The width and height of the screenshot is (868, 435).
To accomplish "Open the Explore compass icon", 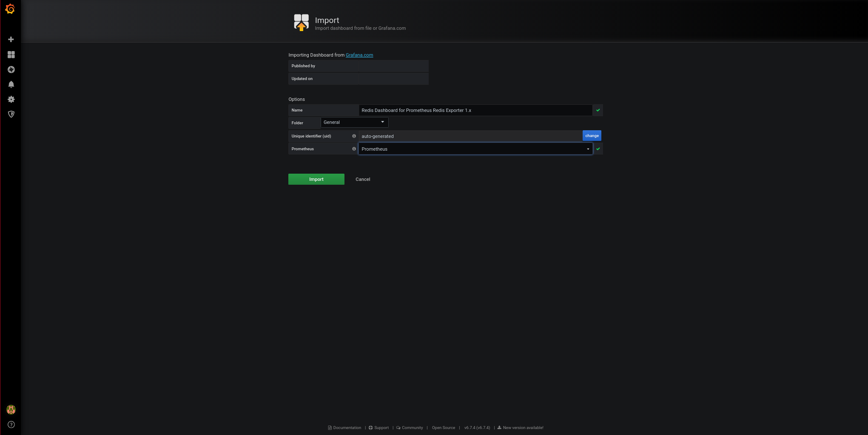I will click(x=11, y=69).
